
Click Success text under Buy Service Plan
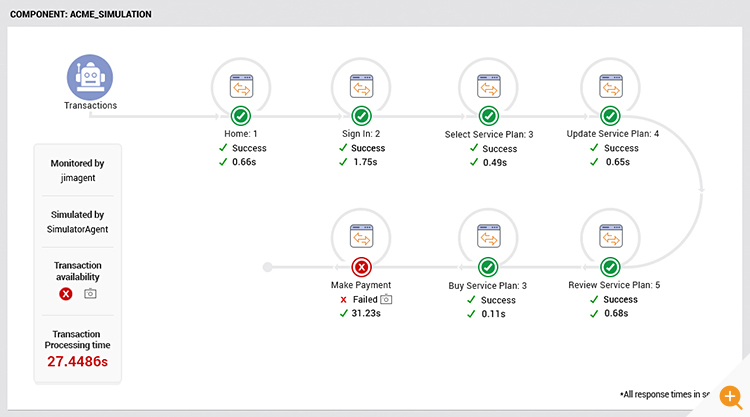tap(498, 300)
